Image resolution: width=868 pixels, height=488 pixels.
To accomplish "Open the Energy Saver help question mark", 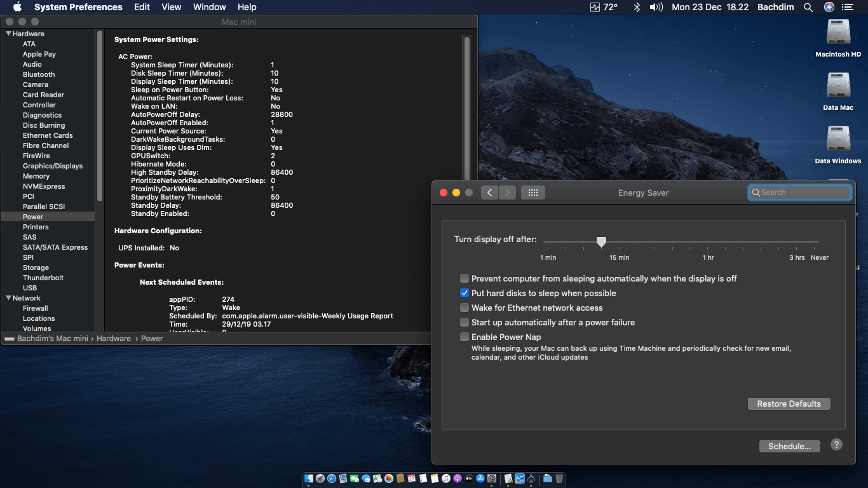I will 836,445.
